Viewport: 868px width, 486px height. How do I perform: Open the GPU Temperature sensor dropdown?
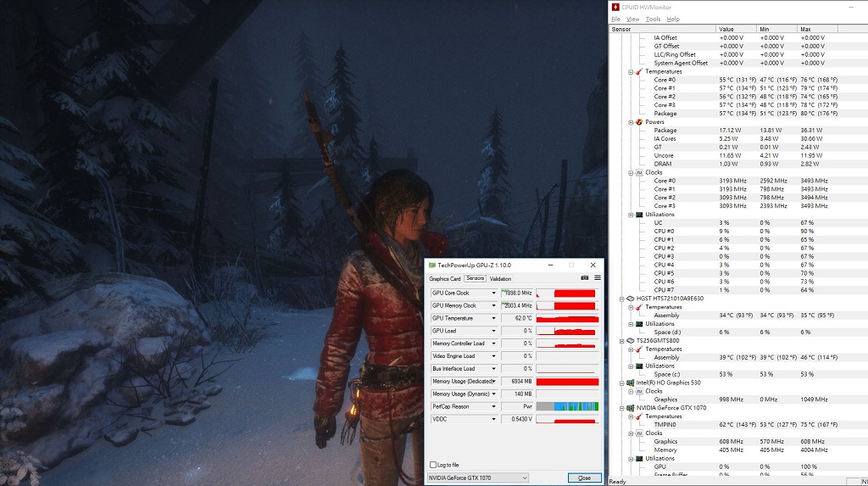494,318
